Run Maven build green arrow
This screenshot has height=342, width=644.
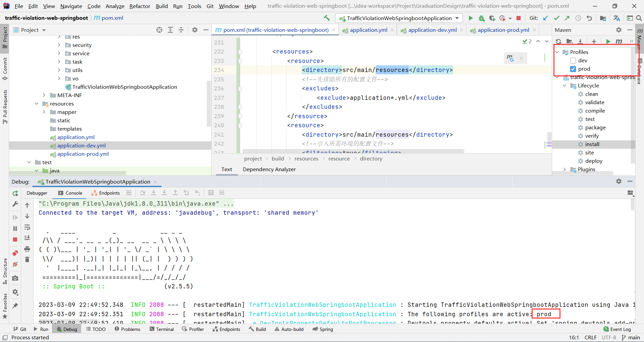[x=608, y=42]
